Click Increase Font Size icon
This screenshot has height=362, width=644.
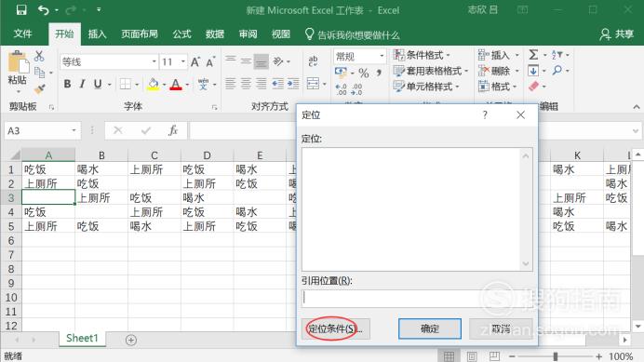click(x=195, y=62)
